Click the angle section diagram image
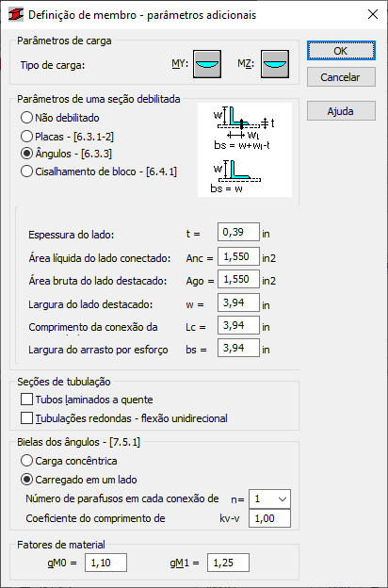This screenshot has width=388, height=588. 245,150
